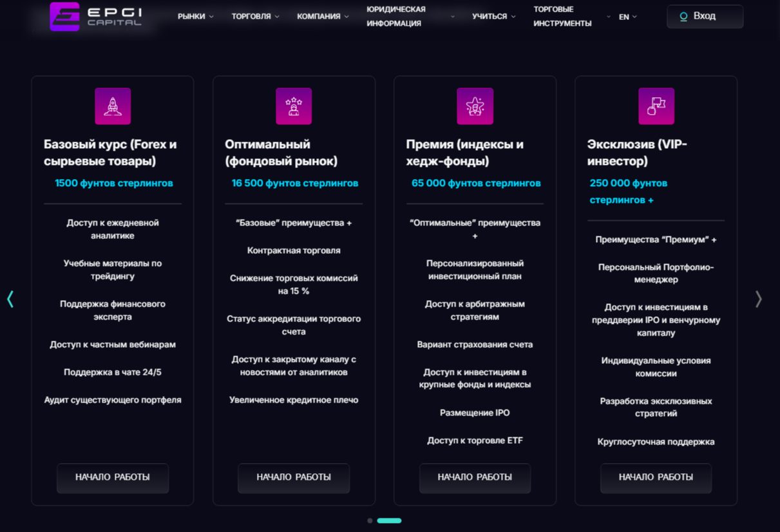Expand the Учиться menu chevron
780x532 pixels.
513,16
